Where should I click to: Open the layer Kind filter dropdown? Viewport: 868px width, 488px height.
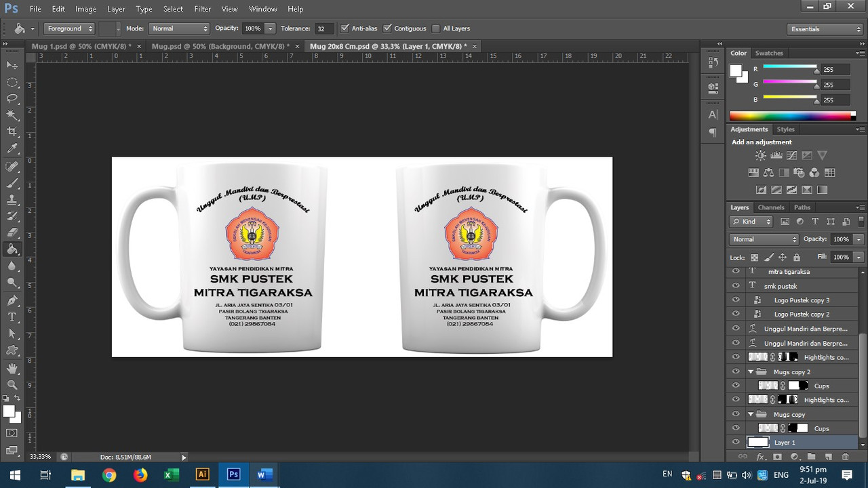(751, 222)
